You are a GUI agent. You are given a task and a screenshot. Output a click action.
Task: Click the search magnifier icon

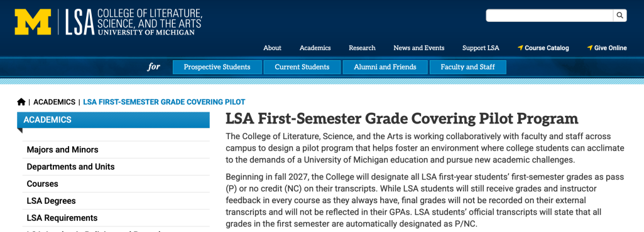click(x=619, y=16)
